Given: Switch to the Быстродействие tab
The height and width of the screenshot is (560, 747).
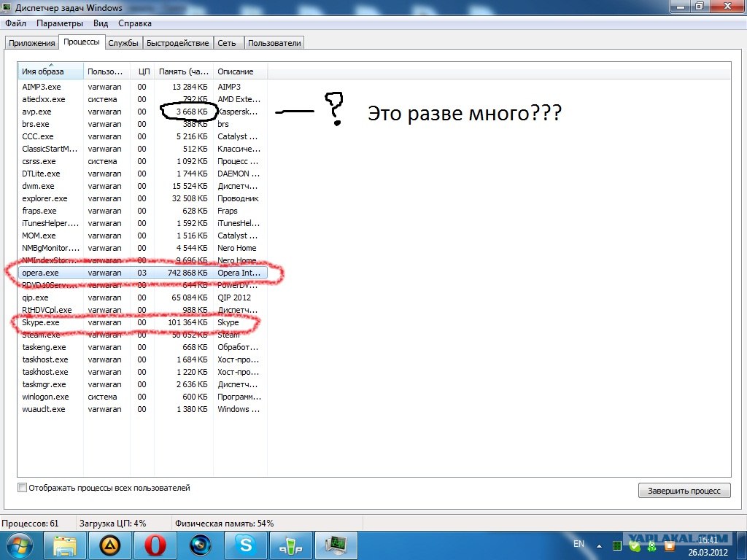Looking at the screenshot, I should point(178,43).
